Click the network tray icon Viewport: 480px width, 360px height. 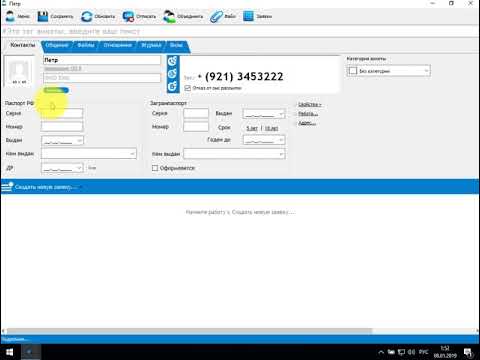402,352
